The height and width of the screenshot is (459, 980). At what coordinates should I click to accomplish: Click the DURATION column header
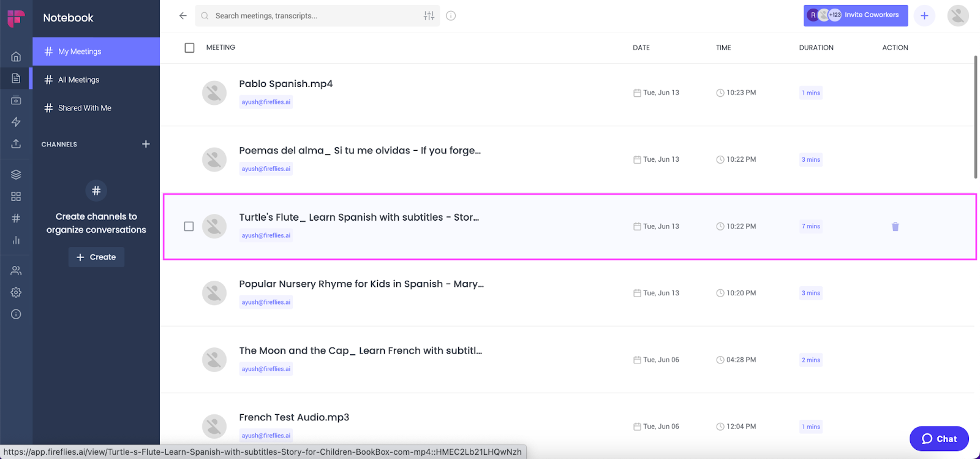[x=816, y=48]
